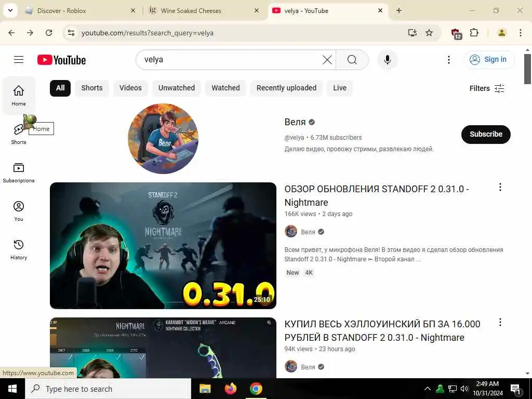Click Веля channel under the 94K views video
Image resolution: width=532 pixels, height=399 pixels.
pyautogui.click(x=308, y=367)
